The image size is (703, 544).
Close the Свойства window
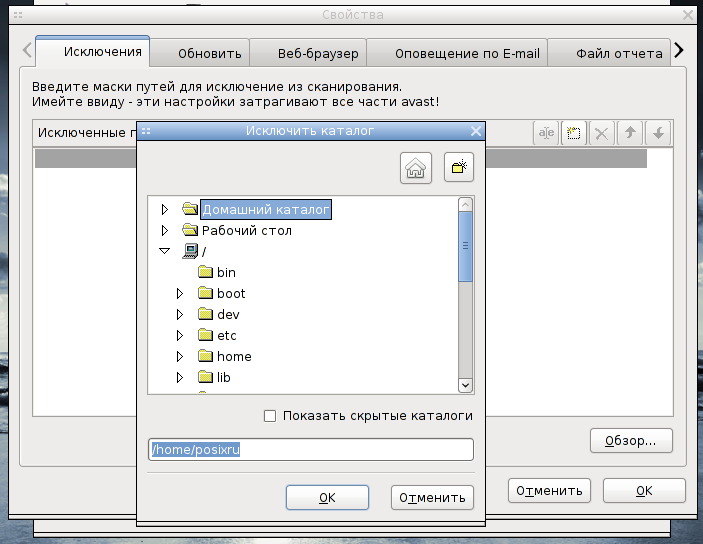click(688, 15)
